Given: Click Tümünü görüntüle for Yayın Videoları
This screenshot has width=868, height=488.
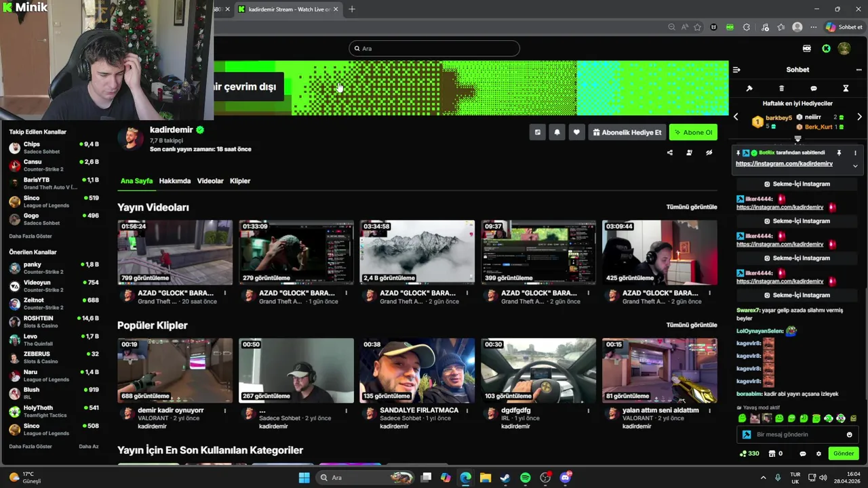Looking at the screenshot, I should [692, 207].
